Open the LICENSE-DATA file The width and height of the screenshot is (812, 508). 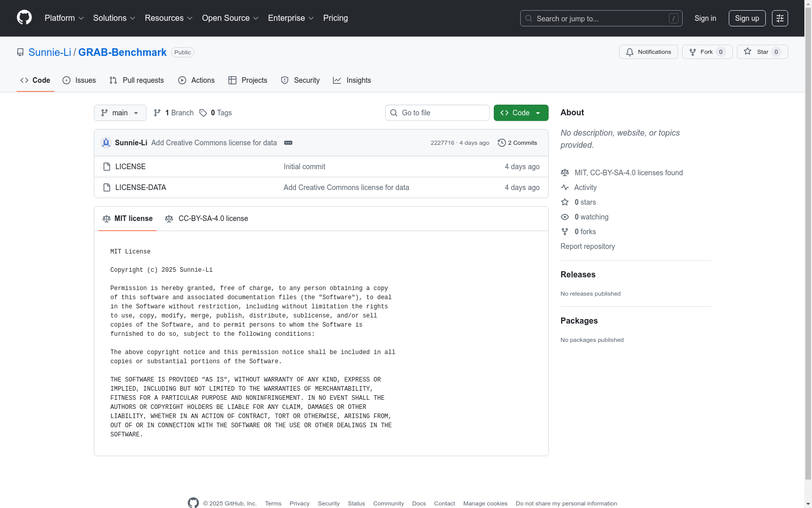coord(141,187)
